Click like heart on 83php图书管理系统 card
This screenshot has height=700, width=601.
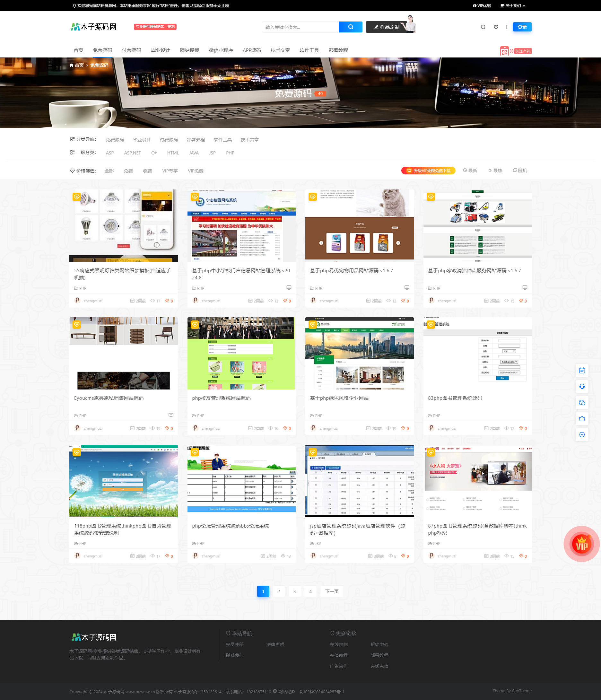(x=521, y=428)
